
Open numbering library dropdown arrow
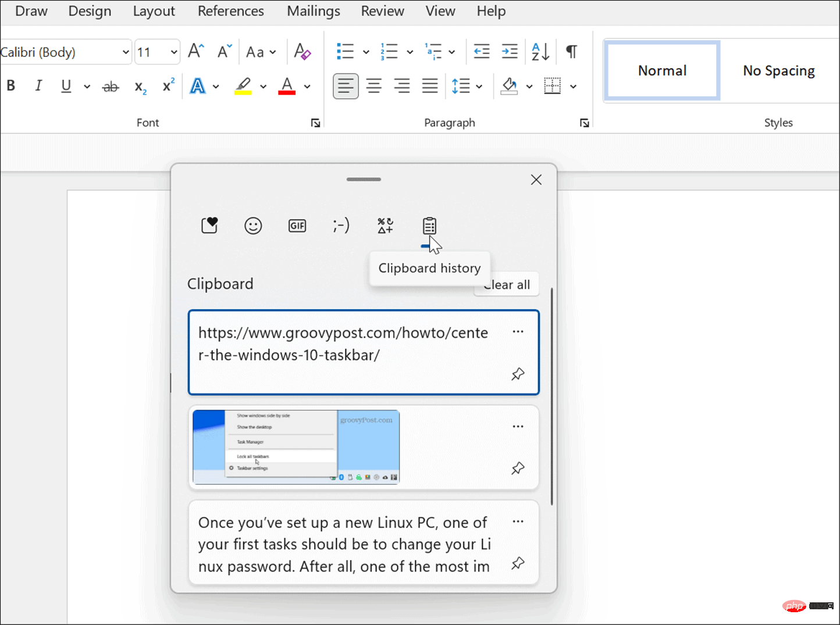coord(410,52)
